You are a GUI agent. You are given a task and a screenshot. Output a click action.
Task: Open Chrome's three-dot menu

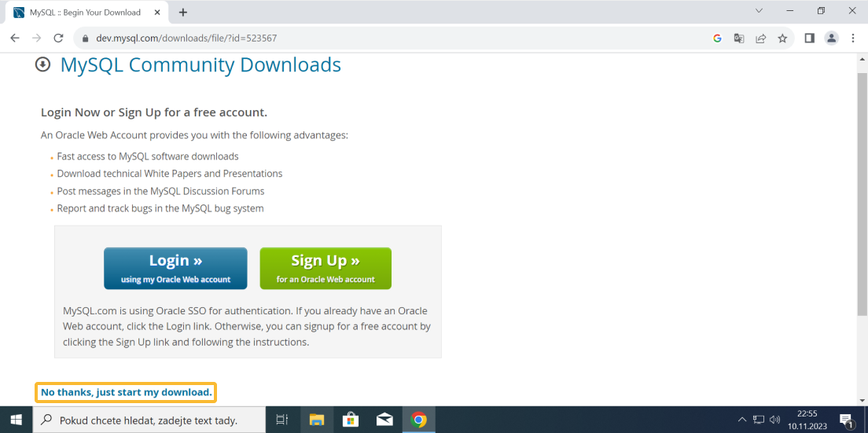click(x=853, y=38)
